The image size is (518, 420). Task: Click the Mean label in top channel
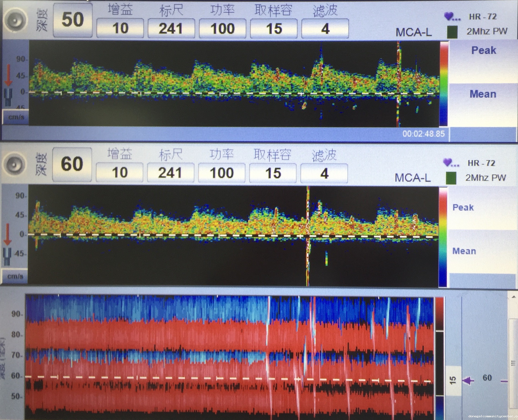483,94
